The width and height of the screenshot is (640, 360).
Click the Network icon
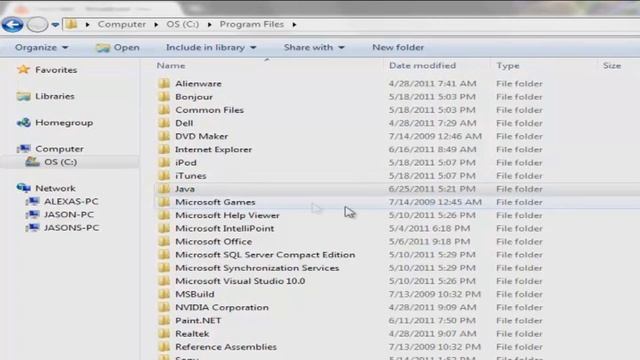(24, 188)
